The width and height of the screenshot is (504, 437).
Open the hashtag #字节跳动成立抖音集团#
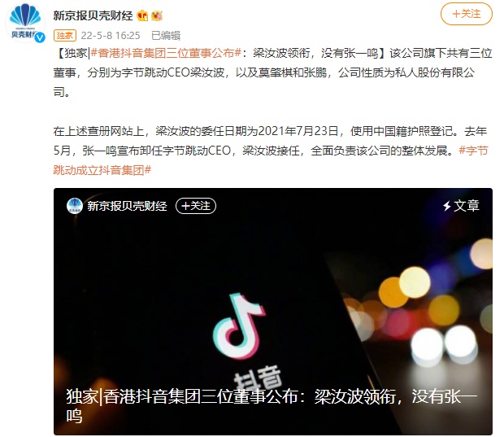[271, 160]
